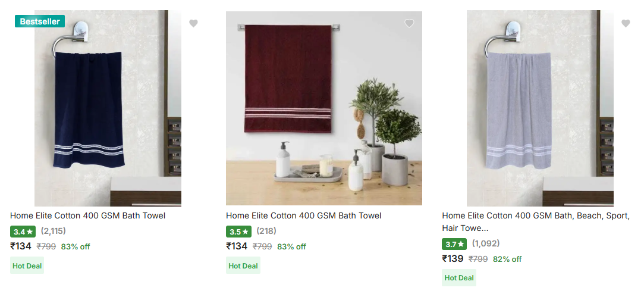
Task: View the 1,092 reviews count
Action: click(486, 243)
